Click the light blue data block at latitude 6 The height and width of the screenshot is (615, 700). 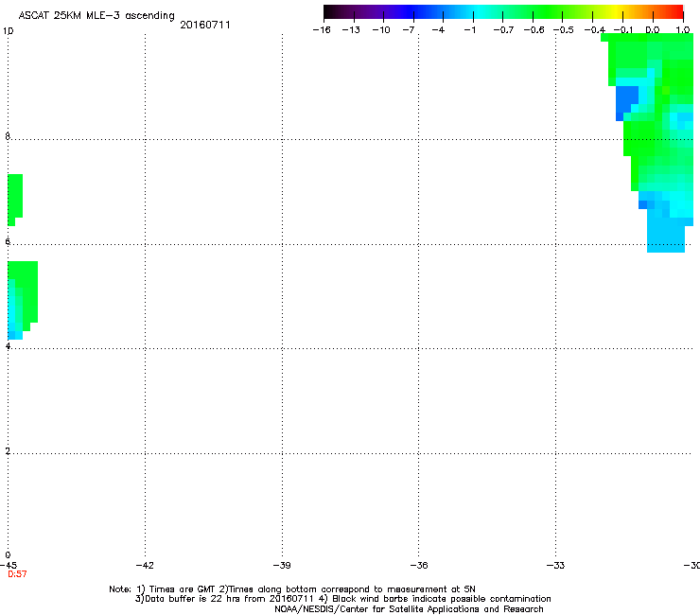click(666, 236)
